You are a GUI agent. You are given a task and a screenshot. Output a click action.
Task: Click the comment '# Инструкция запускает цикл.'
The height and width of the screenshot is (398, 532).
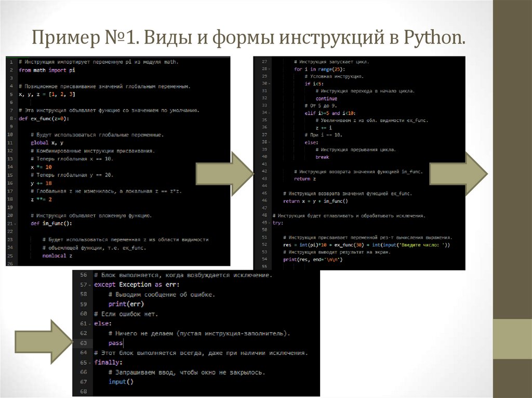tap(331, 62)
